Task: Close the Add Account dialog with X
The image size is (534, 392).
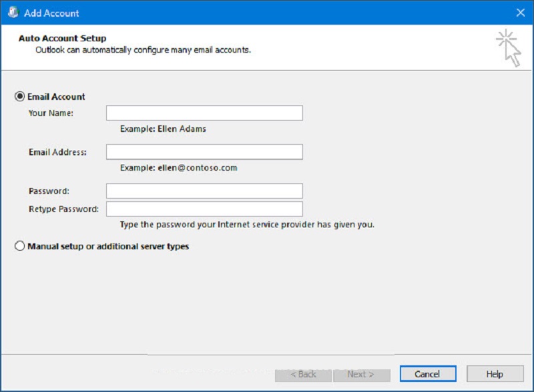Action: point(521,13)
